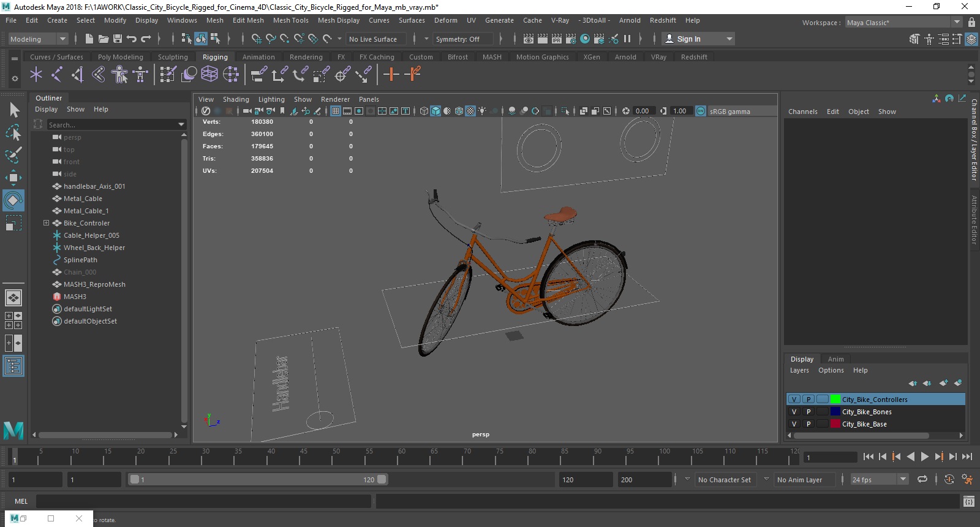Open the Modeling menu set dropdown
Screen dimensions: 980x527
click(38, 39)
